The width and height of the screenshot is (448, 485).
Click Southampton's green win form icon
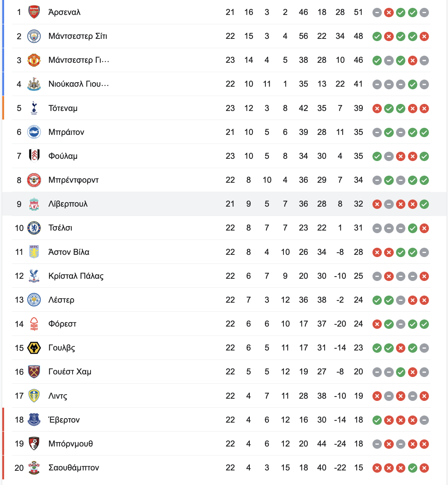coord(412,468)
